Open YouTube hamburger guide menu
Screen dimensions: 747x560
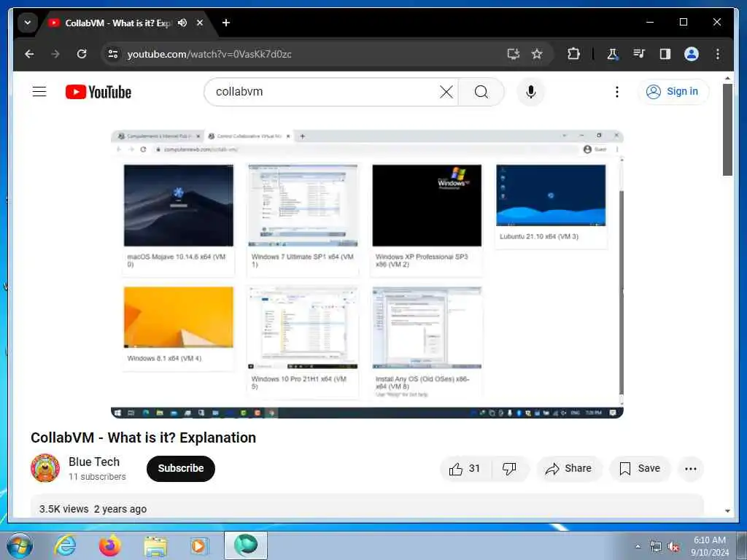(x=39, y=91)
